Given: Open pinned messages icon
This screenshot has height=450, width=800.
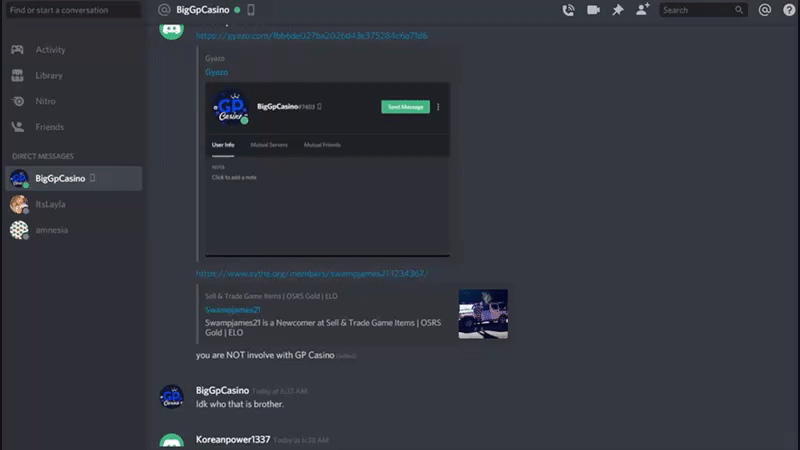Looking at the screenshot, I should (x=617, y=10).
